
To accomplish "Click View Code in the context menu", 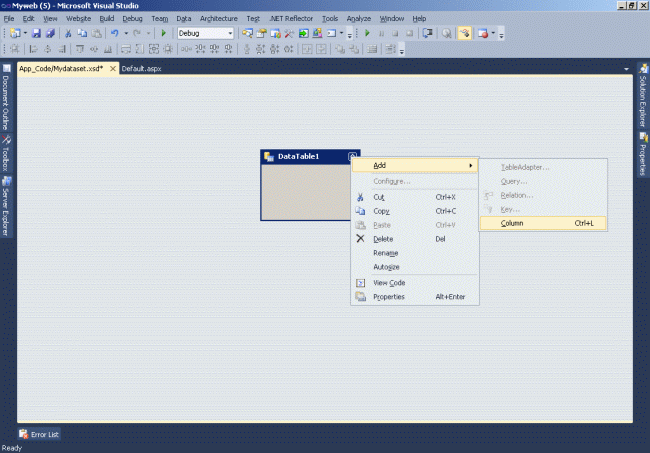I will click(x=389, y=283).
